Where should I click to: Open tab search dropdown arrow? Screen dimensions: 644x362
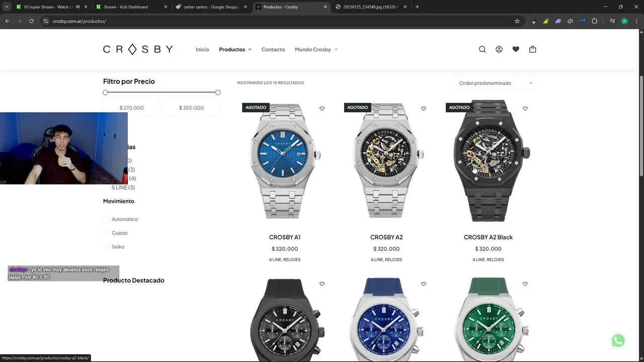pos(7,7)
